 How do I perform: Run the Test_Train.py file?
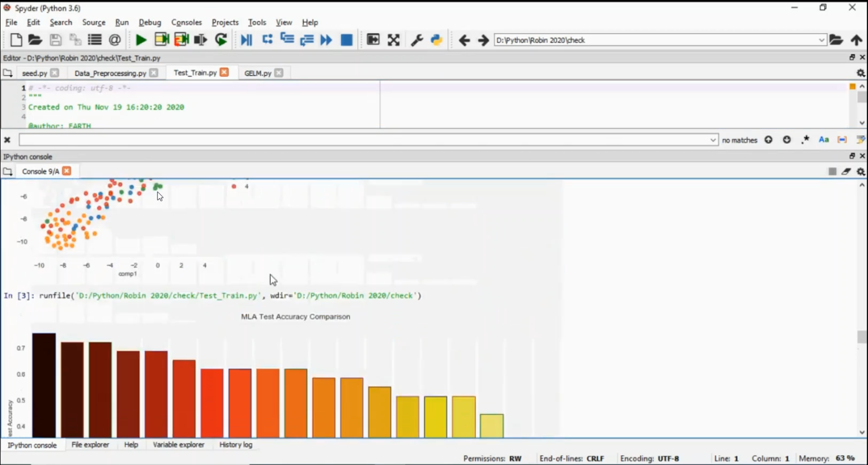tap(141, 39)
